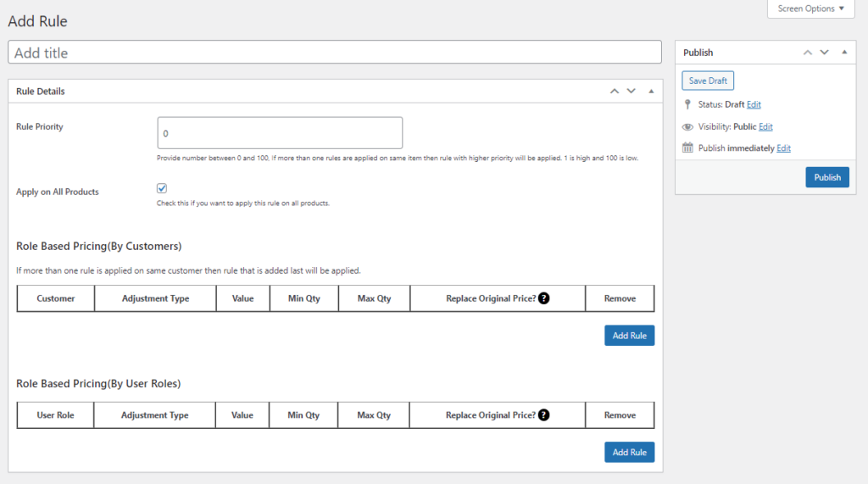Click Replace Original Price? text in Customers table
This screenshot has width=868, height=484.
tap(491, 298)
